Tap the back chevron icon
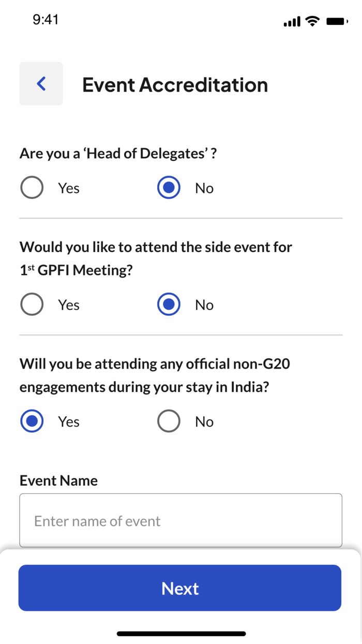The width and height of the screenshot is (362, 644). pyautogui.click(x=41, y=83)
